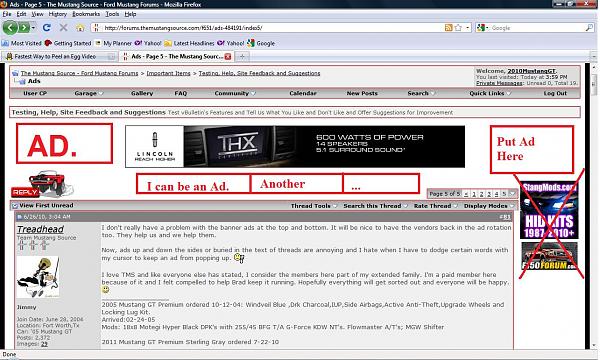
Task: Open the Most Visited bookmarks folder
Action: point(21,43)
